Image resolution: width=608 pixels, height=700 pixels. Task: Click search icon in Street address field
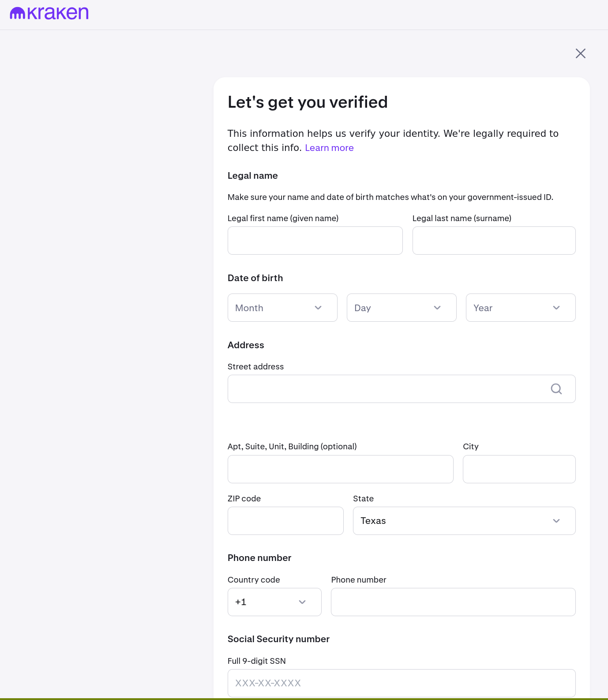tap(556, 389)
